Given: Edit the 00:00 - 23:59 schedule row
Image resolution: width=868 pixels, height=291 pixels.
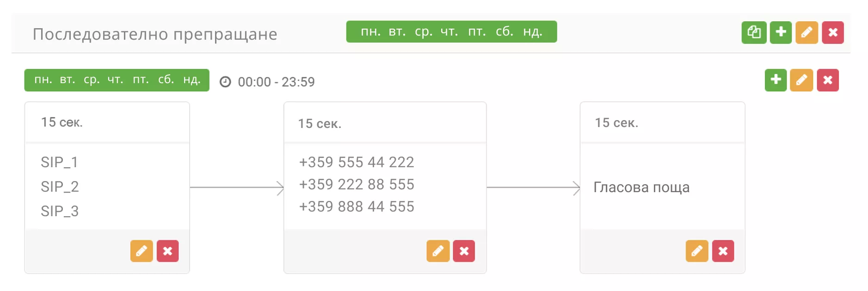Looking at the screenshot, I should click(x=801, y=80).
